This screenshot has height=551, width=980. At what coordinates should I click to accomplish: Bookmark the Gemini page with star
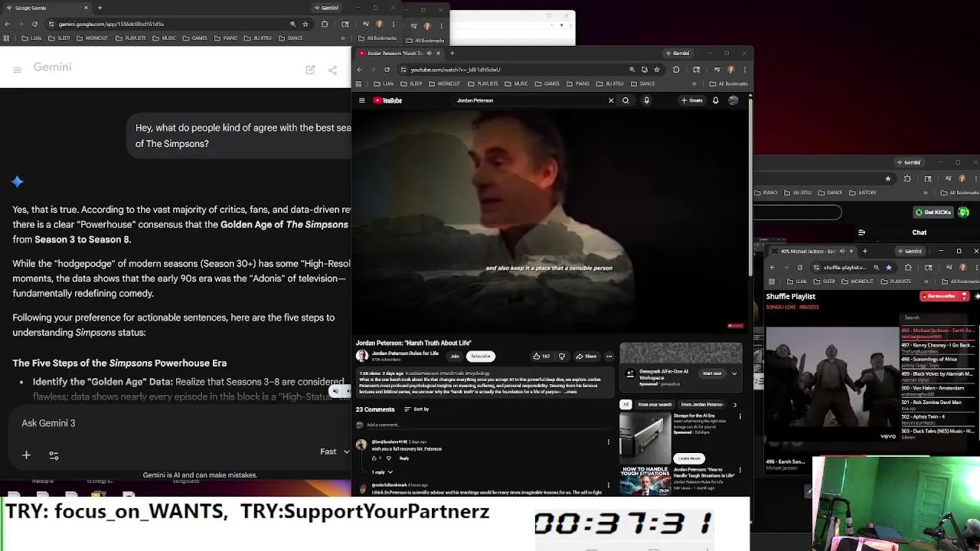click(305, 24)
